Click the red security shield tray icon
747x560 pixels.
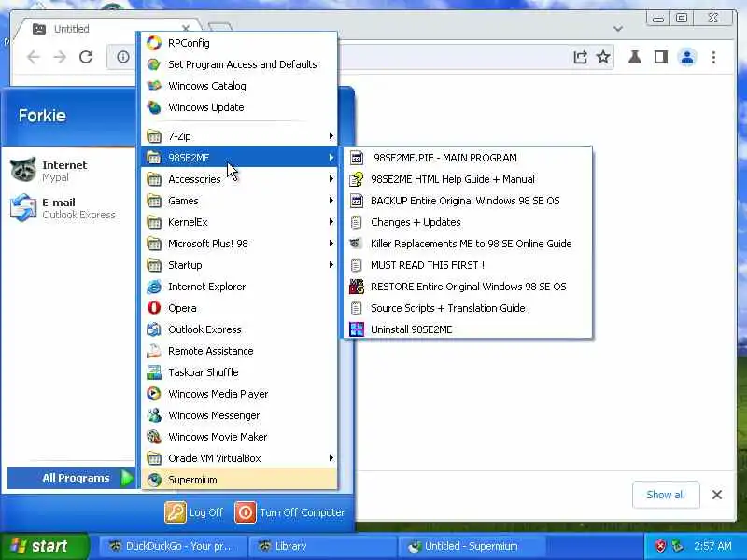tap(660, 546)
